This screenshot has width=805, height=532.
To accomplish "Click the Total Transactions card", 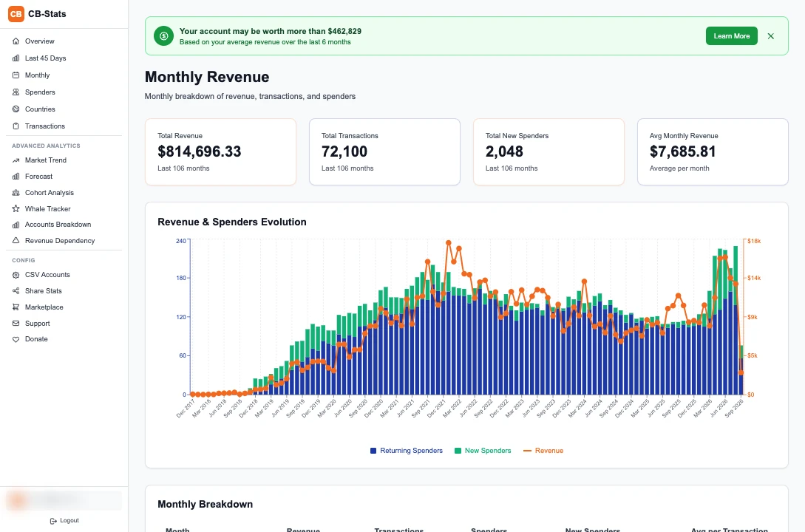I will [384, 152].
